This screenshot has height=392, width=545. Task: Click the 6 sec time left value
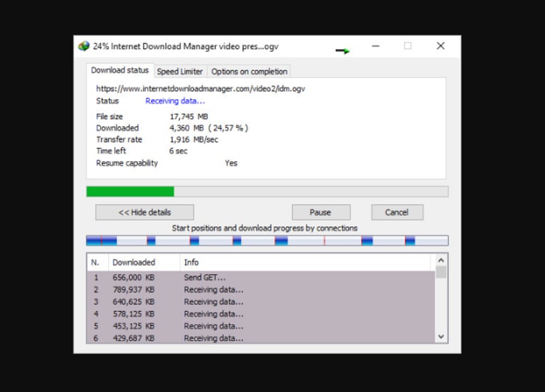(178, 151)
